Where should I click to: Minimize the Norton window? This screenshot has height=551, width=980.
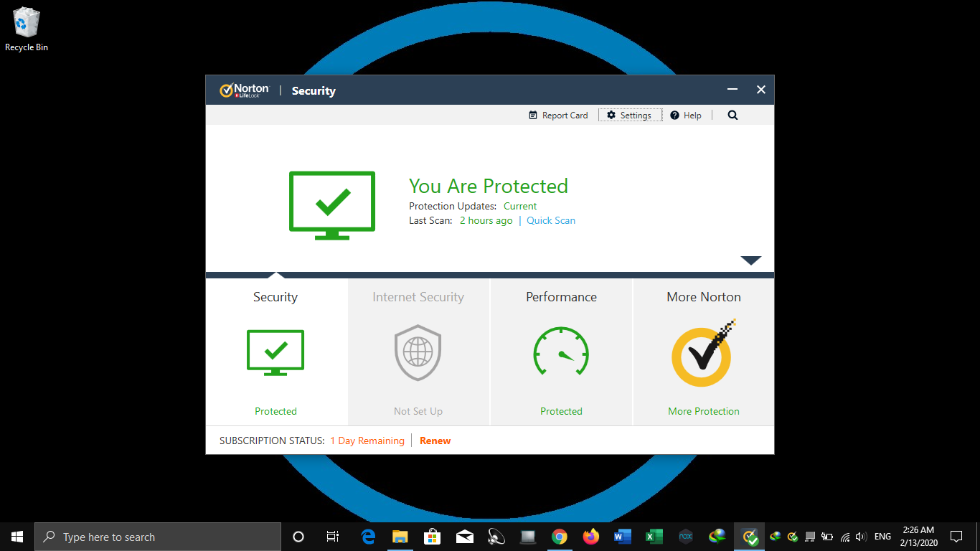(732, 90)
